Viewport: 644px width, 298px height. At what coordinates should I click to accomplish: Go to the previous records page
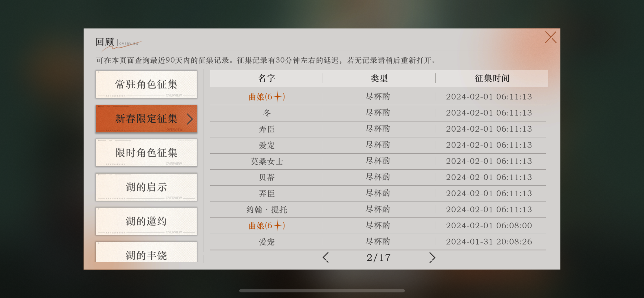(x=326, y=257)
